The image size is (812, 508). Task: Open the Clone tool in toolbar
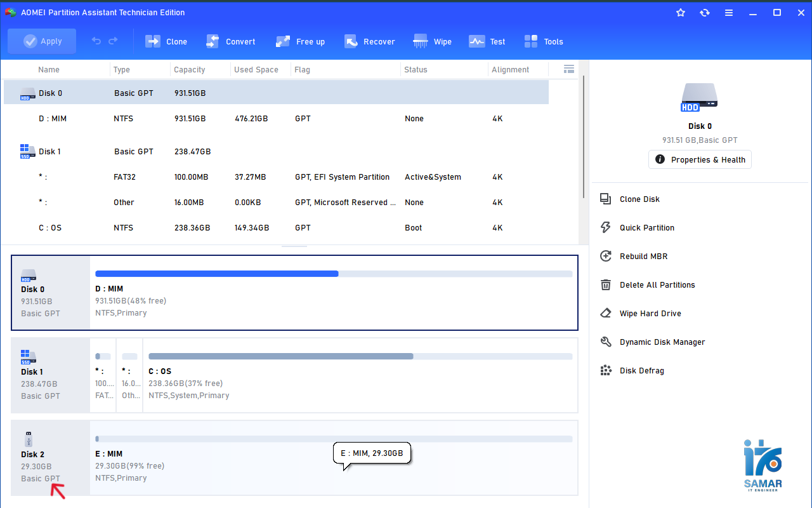(x=166, y=42)
